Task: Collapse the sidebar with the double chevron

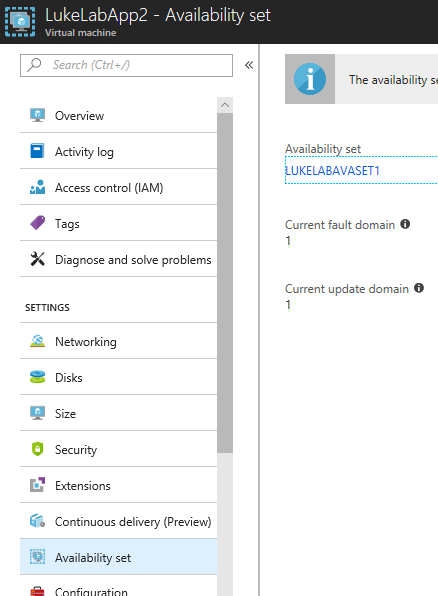Action: pos(249,65)
